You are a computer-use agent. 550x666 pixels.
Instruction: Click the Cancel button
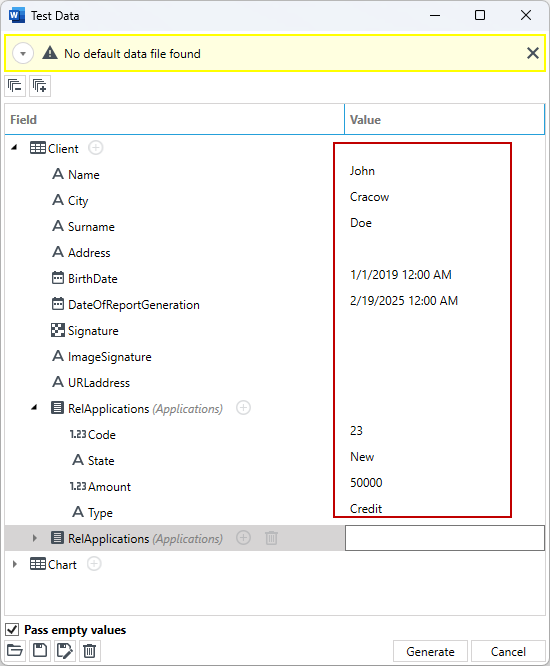[x=508, y=651]
